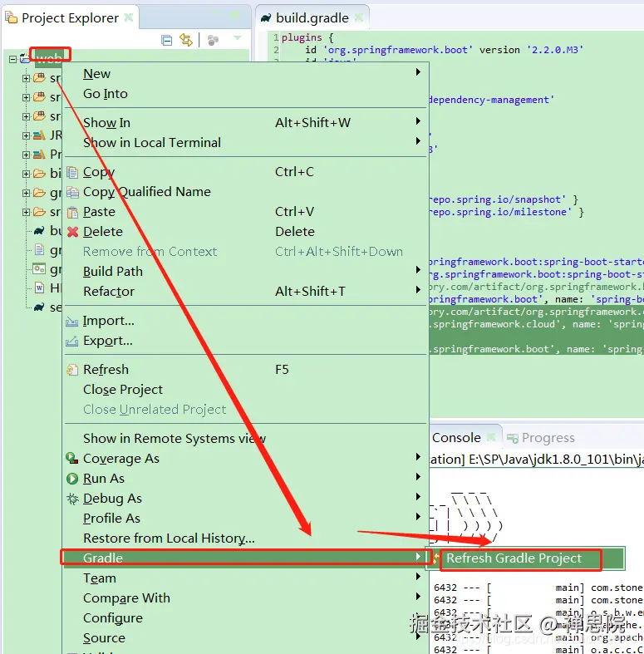Click the console jdk1.8.0_101 path line
Screen dimensions: 644x654
[x=536, y=460]
